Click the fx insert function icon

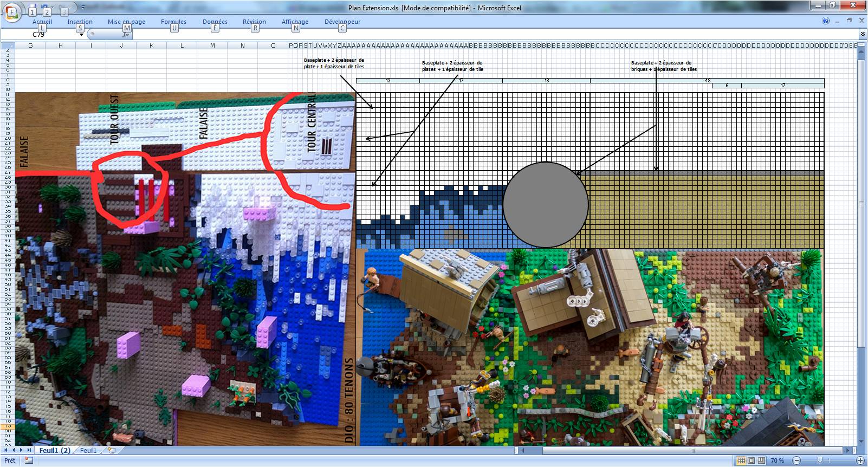[x=126, y=35]
